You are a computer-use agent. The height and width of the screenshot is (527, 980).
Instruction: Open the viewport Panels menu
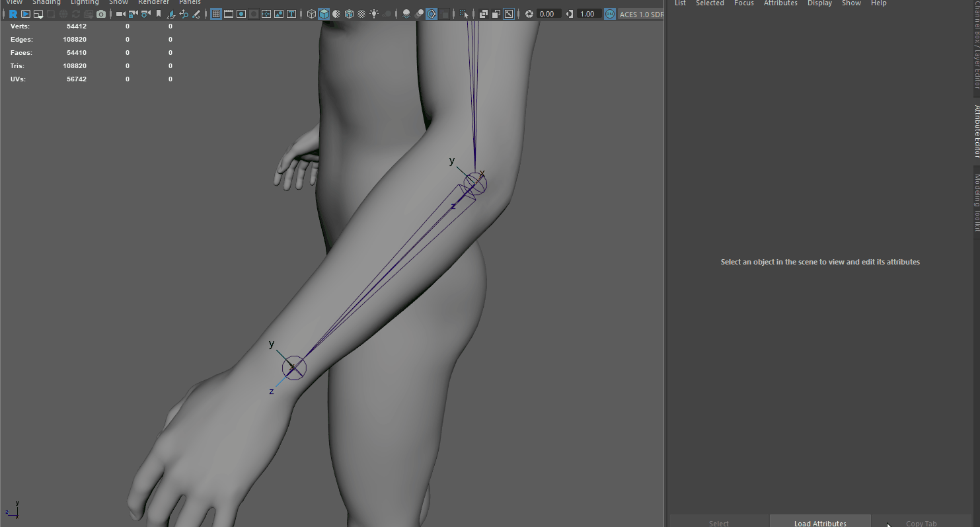(x=190, y=3)
